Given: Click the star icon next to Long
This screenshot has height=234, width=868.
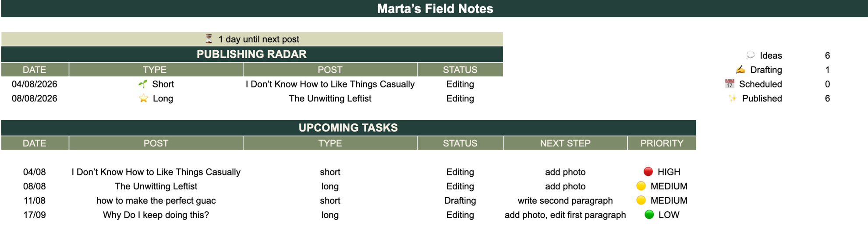Looking at the screenshot, I should (143, 98).
